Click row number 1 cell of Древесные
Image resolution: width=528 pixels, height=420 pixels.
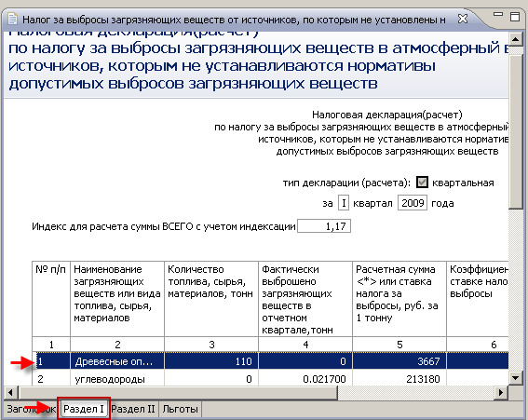[x=51, y=361]
